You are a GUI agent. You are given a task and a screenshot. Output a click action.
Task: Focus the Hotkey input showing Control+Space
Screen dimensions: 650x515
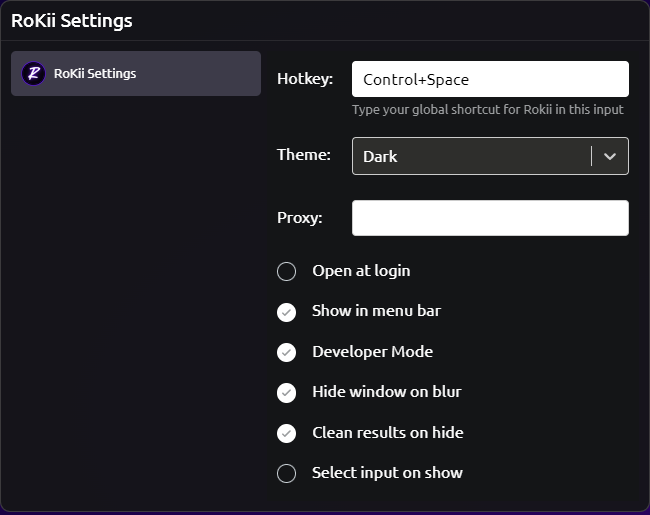[490, 79]
